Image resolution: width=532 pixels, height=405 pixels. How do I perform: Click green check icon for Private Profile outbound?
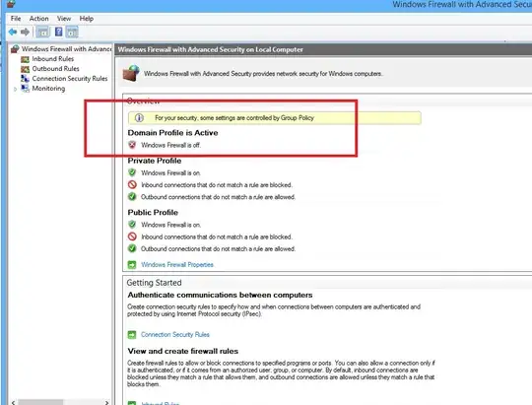point(132,196)
